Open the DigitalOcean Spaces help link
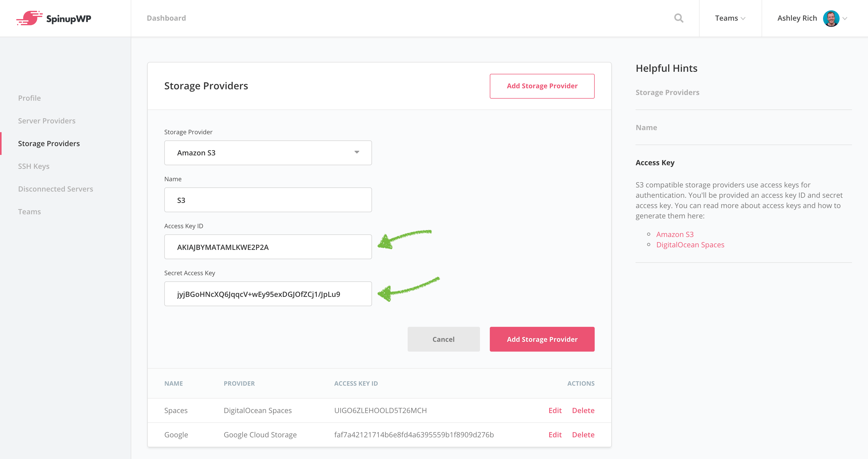The image size is (868, 459). point(690,245)
